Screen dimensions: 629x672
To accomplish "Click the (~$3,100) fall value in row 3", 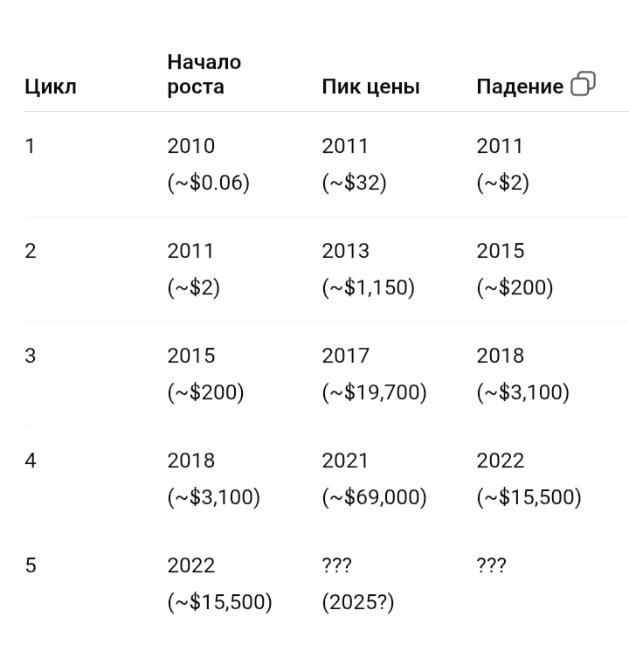I will pyautogui.click(x=522, y=392).
